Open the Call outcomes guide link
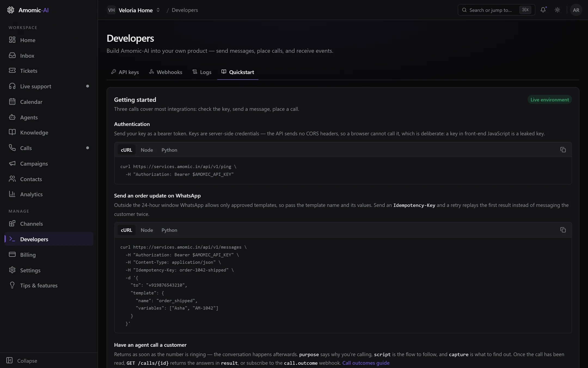Image resolution: width=588 pixels, height=368 pixels. pos(366,363)
